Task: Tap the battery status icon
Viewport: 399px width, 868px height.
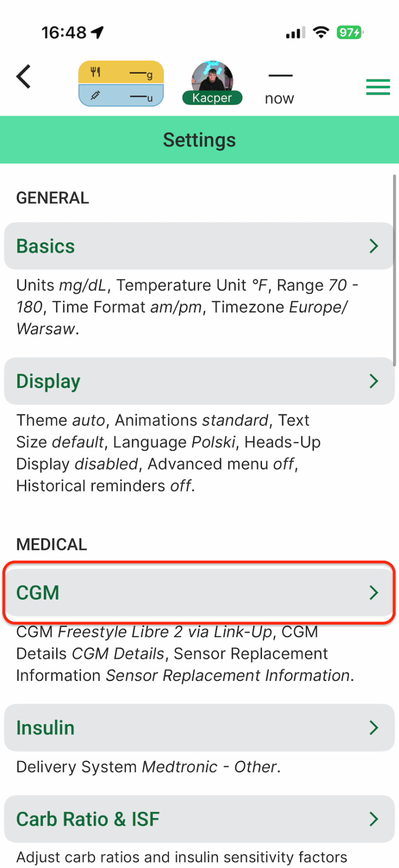Action: click(x=350, y=33)
